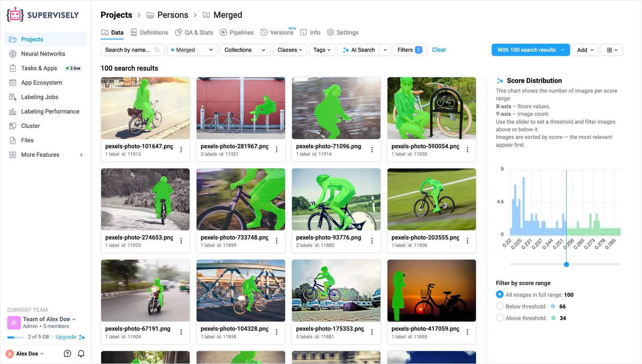Viewport: 642px width, 364px height.
Task: Click the Neural Networks sidebar icon
Action: click(x=12, y=54)
